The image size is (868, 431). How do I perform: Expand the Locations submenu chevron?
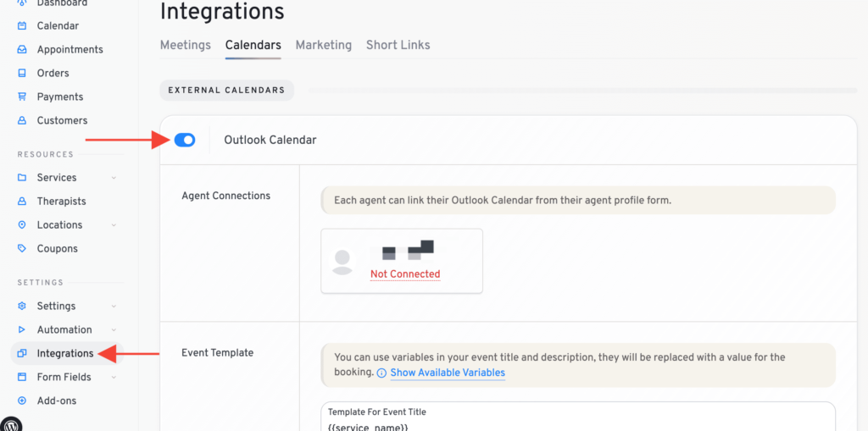point(114,225)
